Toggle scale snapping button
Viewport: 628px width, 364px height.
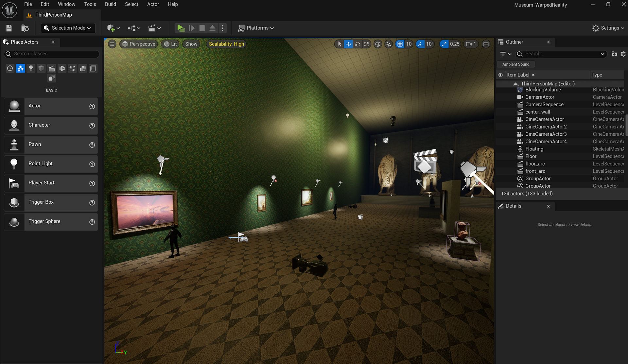(444, 44)
